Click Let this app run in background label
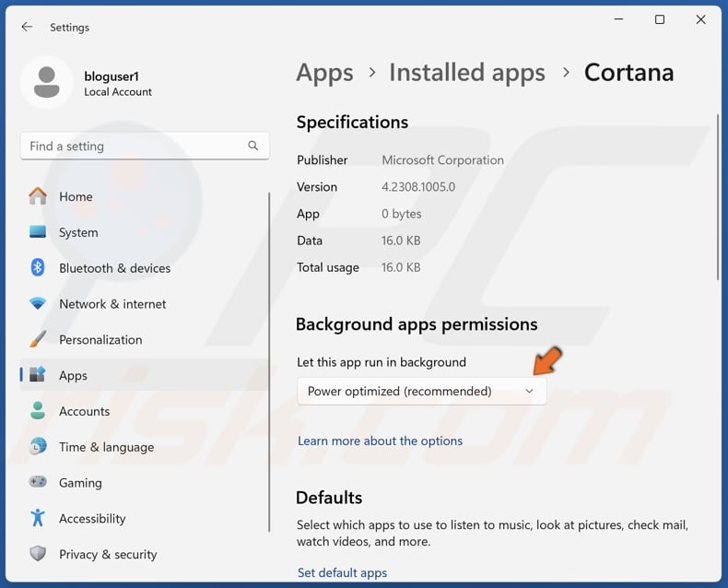 pyautogui.click(x=382, y=362)
